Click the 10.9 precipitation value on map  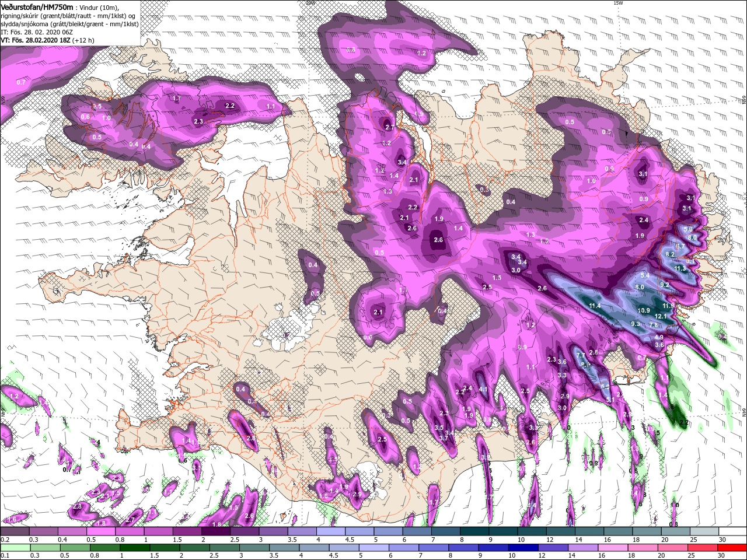coord(644,310)
